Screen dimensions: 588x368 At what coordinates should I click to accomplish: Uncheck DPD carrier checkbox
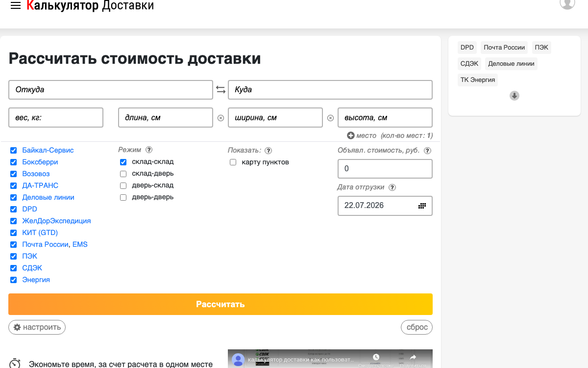[x=14, y=209]
